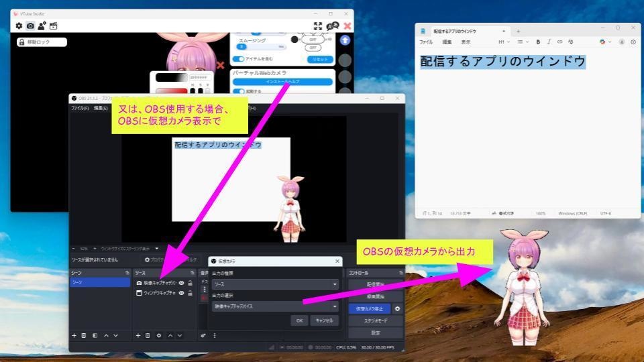This screenshot has height=362, width=644.
Task: Move source down in sources panel
Action: 180,335
